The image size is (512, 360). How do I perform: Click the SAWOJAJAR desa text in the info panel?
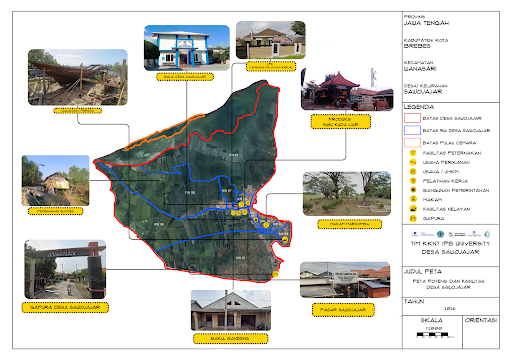tap(423, 91)
